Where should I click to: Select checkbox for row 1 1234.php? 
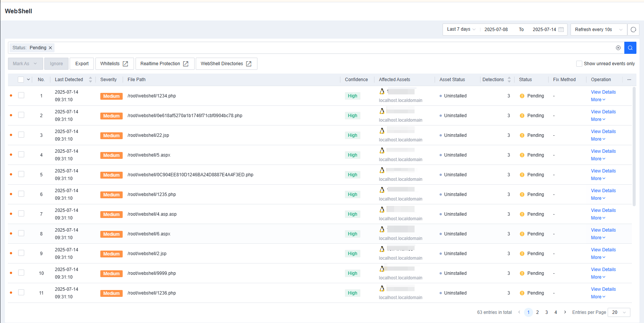tap(21, 95)
